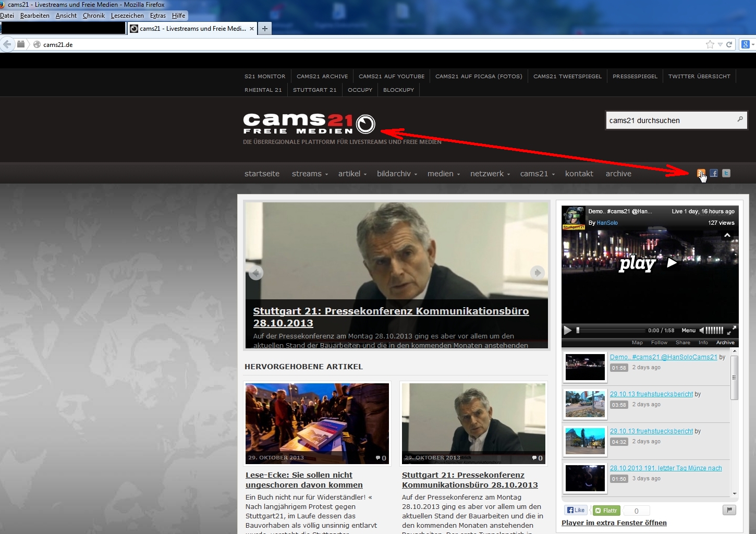Open the link Player im extra Fenster öffnen

[614, 523]
